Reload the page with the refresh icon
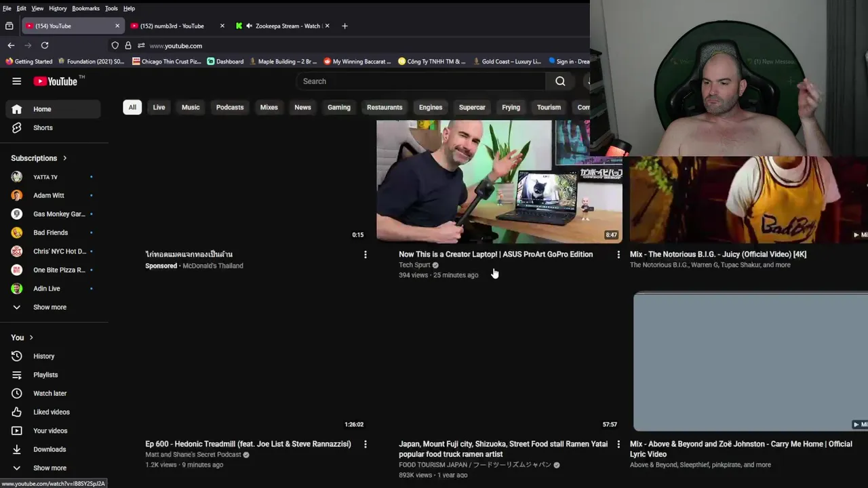The height and width of the screenshot is (488, 868). tap(45, 45)
